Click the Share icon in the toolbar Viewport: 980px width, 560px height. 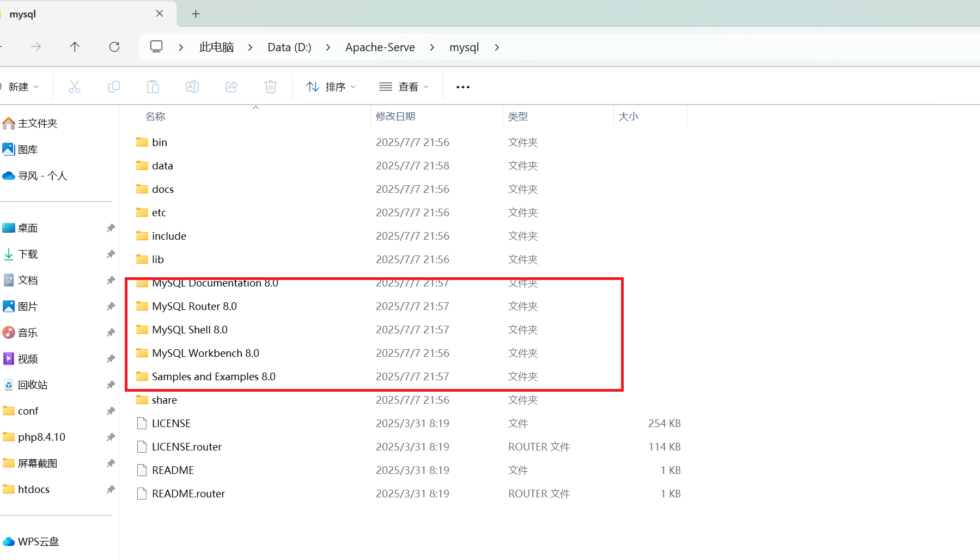coord(231,86)
